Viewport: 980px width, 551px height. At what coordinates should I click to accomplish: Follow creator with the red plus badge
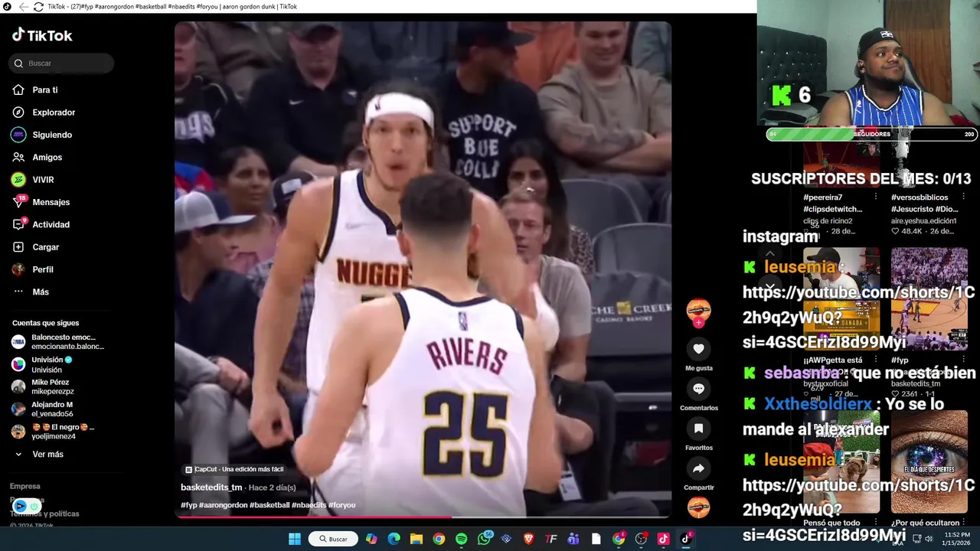tap(698, 323)
